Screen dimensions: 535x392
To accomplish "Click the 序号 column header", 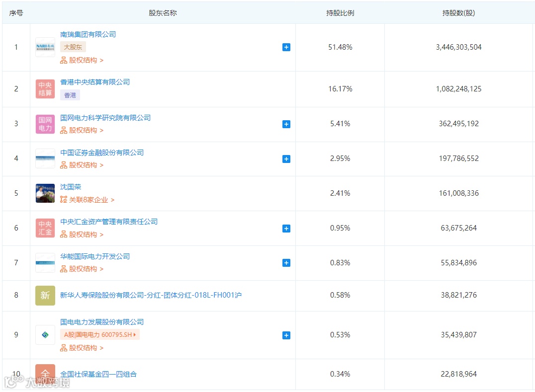I will 16,13.
